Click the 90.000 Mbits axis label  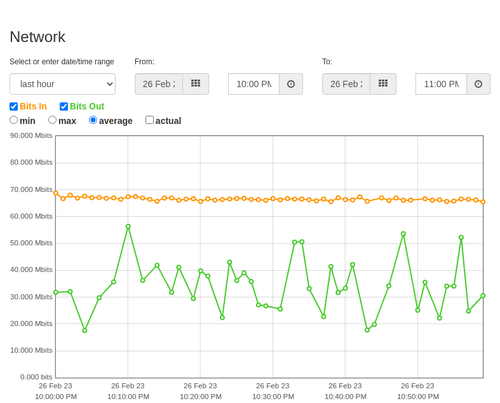click(x=31, y=136)
